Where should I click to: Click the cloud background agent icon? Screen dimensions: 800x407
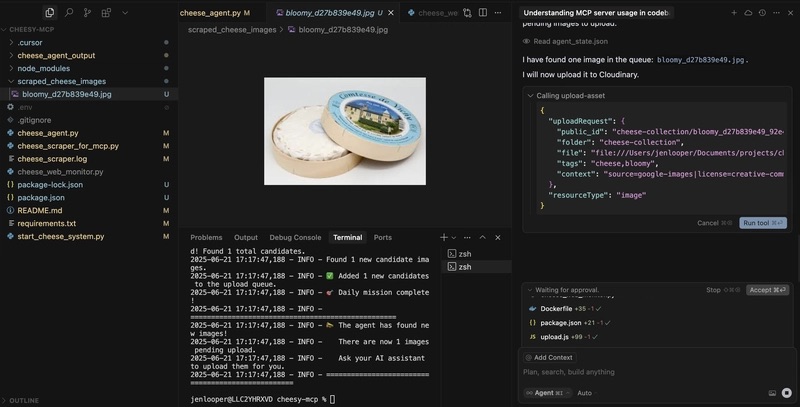[x=748, y=13]
